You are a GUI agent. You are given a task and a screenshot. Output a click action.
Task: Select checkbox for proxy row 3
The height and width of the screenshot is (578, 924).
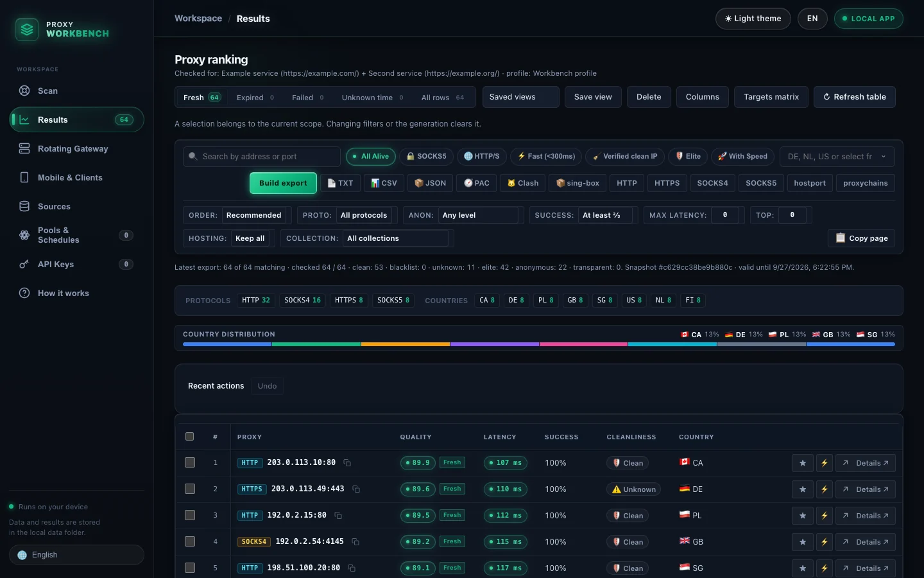pos(190,515)
